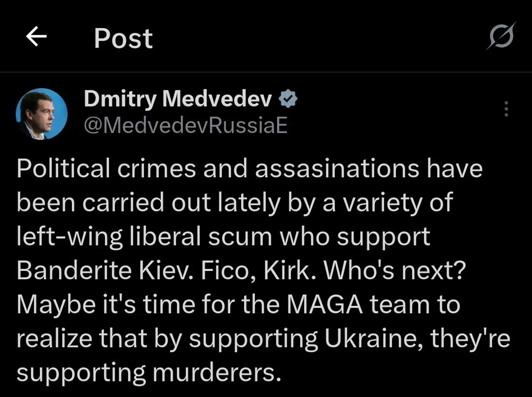This screenshot has height=397, width=532.
Task: Open the three-dot more options menu
Action: tap(506, 109)
